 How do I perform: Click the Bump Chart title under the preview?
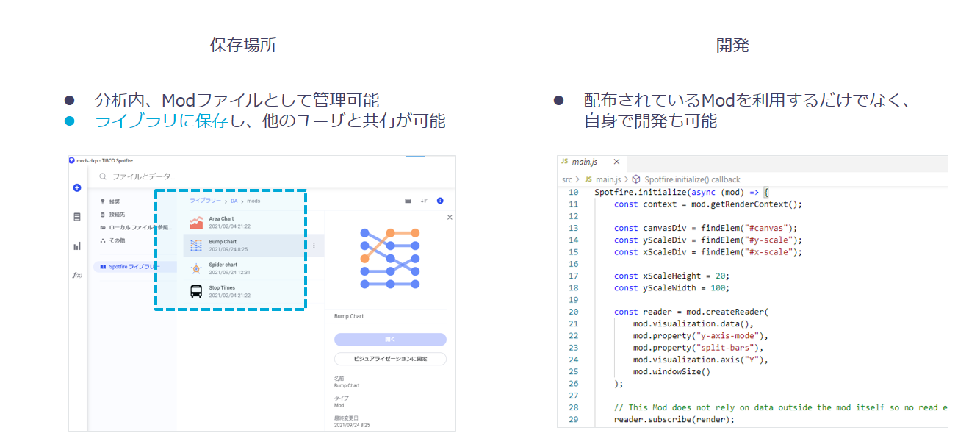click(x=349, y=317)
